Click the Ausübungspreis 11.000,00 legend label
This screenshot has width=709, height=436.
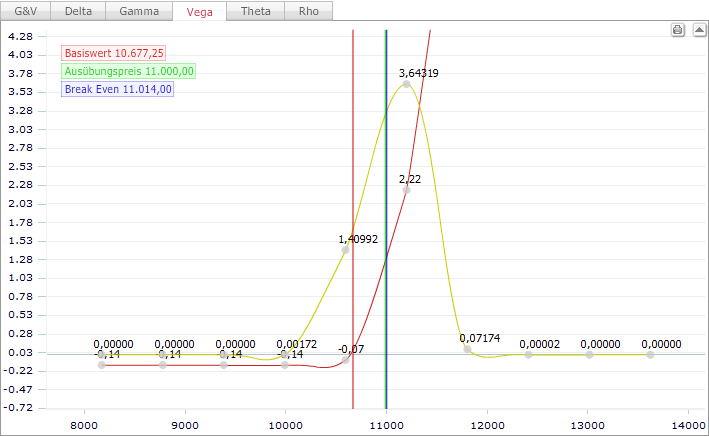point(129,72)
